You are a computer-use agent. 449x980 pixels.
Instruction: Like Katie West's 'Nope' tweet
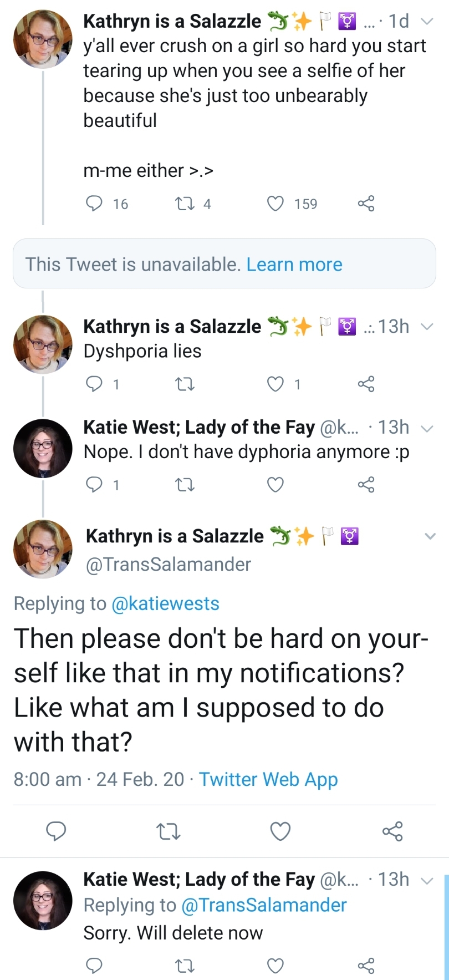pos(275,485)
